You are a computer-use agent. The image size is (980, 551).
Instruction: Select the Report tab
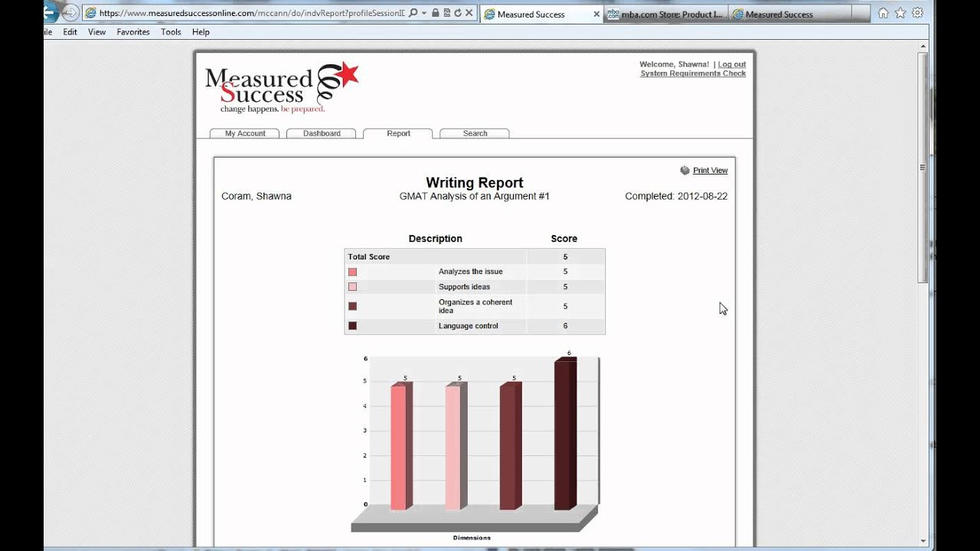pyautogui.click(x=398, y=133)
